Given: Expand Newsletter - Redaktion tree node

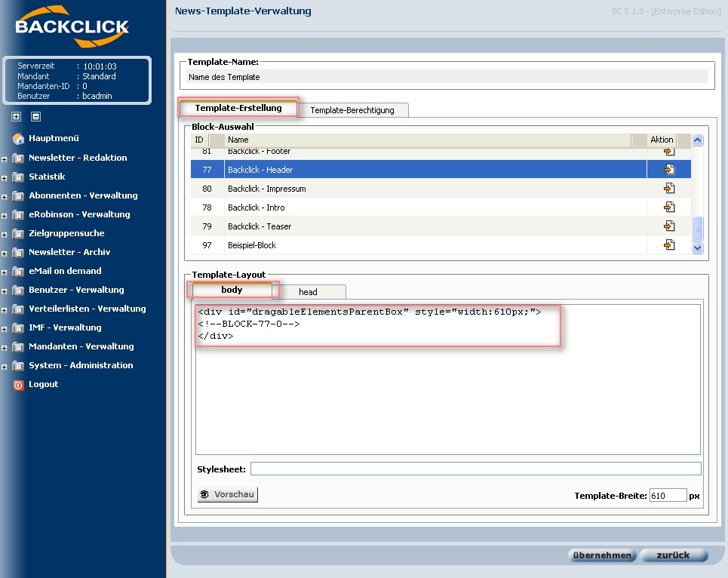Looking at the screenshot, I should tap(5, 158).
